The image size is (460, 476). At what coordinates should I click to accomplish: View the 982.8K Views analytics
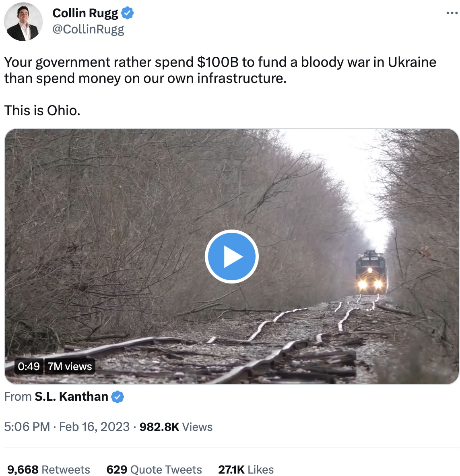pos(176,427)
